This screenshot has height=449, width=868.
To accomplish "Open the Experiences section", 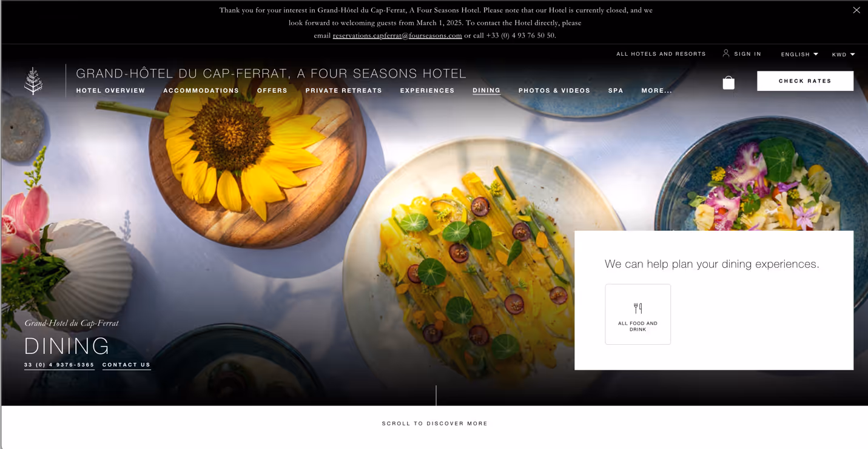I will coord(427,91).
